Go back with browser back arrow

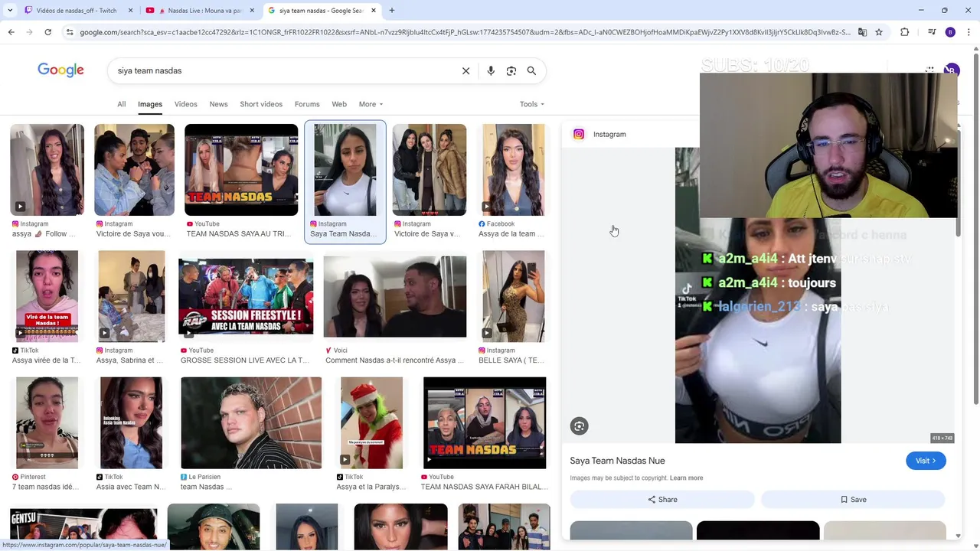(11, 32)
